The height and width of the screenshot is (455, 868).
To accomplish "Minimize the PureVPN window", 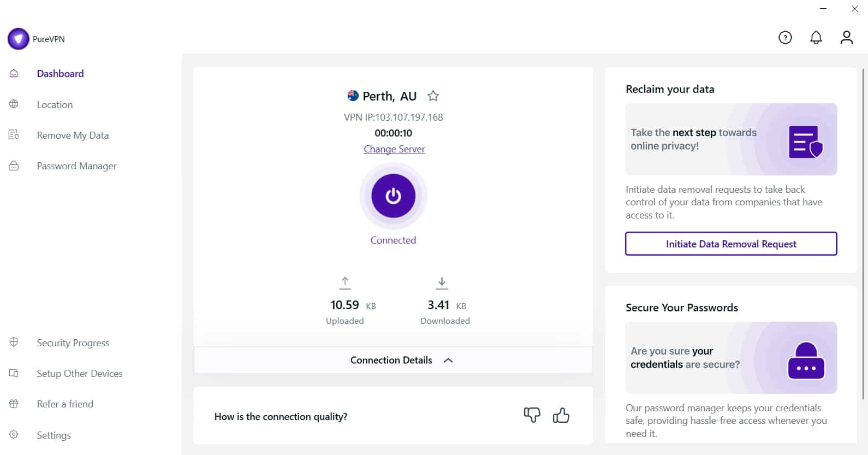I will click(x=823, y=9).
